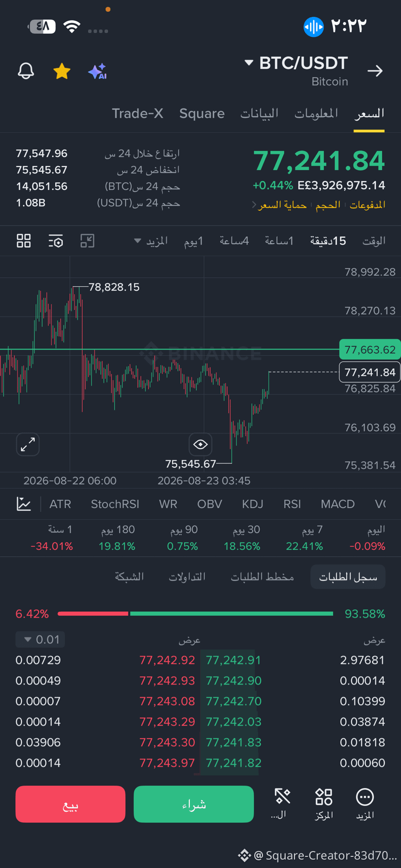
Task: Enable the StochRSI indicator
Action: [x=115, y=504]
